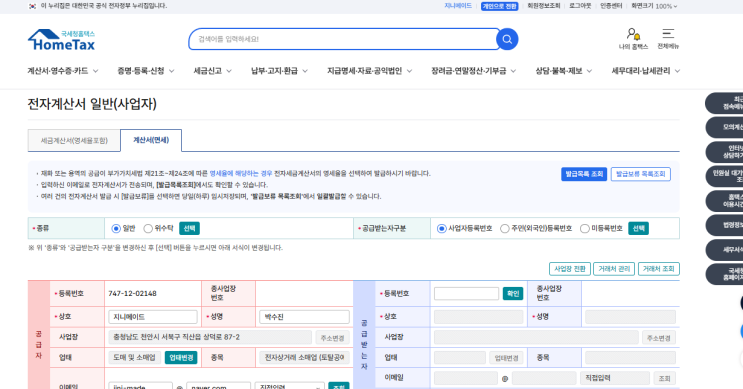Image resolution: width=743 pixels, height=389 pixels.
Task: Open the 전체메뉴 hamburger menu
Action: (668, 39)
